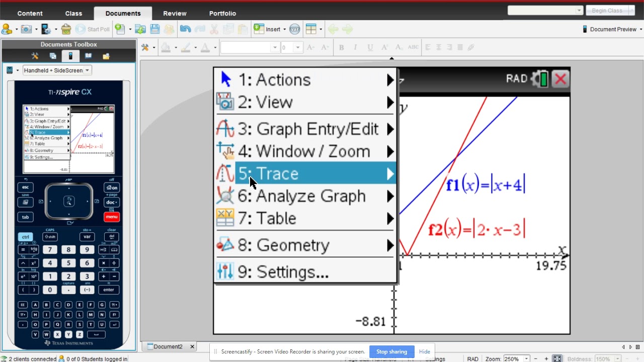Viewport: 644px width, 362px height.
Task: Switch to the Class workspace tab
Action: pyautogui.click(x=73, y=13)
